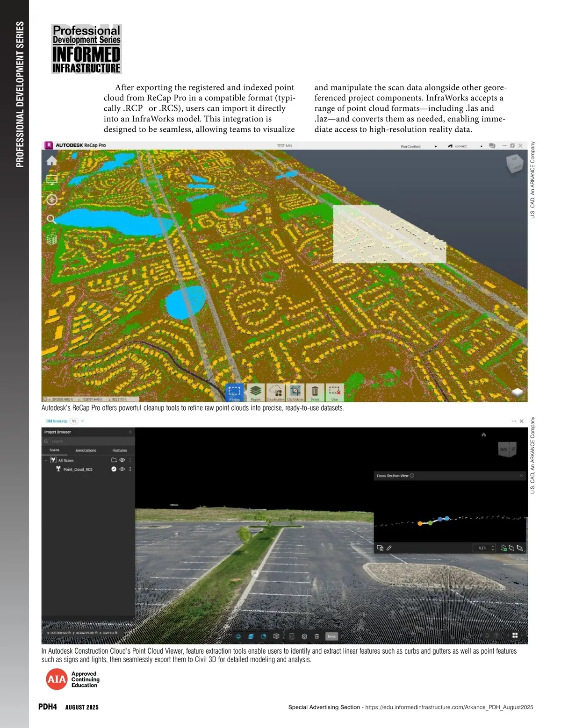Select the Window selection tool in ReCap
Image resolution: width=561 pixels, height=728 pixels.
234,392
